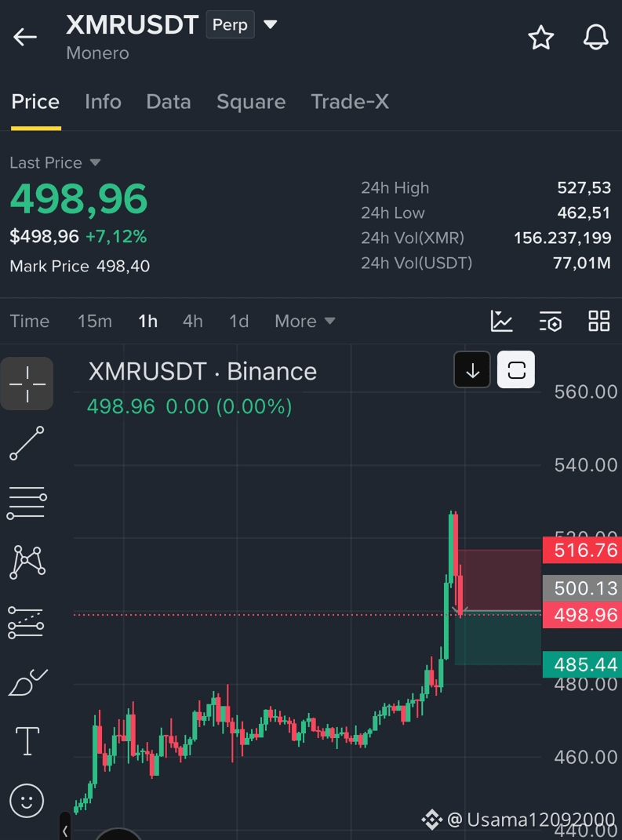The image size is (622, 840).
Task: Click the 460.00 price axis label
Action: [x=586, y=757]
